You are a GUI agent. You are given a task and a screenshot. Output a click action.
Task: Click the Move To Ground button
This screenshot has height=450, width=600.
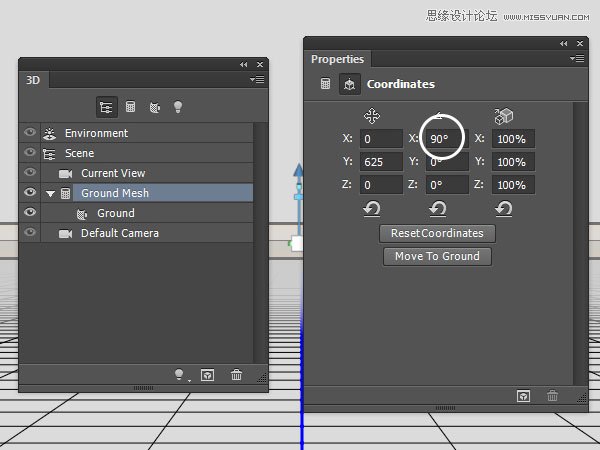(437, 256)
